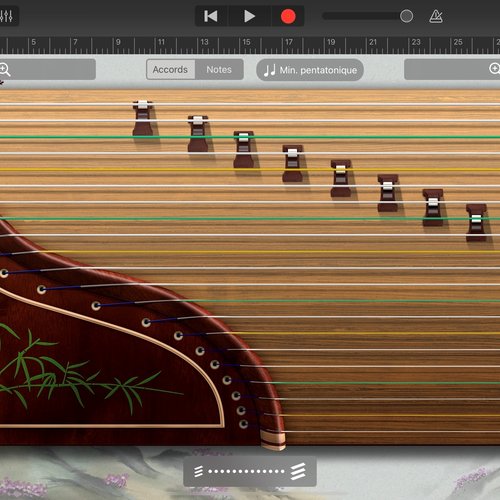Image resolution: width=500 pixels, height=500 pixels.
Task: Click bar 13 on the timeline ruler
Action: click(x=204, y=42)
